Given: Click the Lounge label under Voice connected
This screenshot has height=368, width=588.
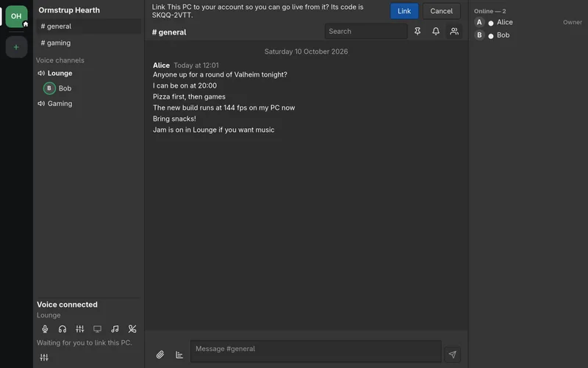Looking at the screenshot, I should pos(49,315).
